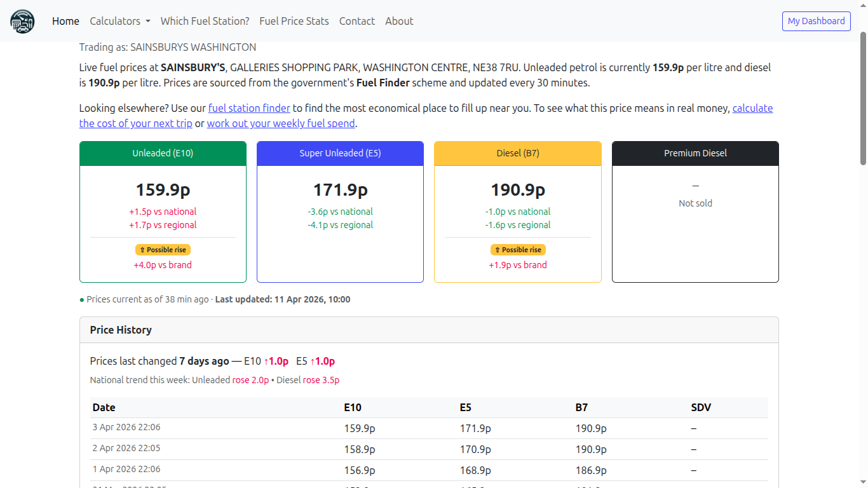Click the B7 column header

tap(581, 407)
